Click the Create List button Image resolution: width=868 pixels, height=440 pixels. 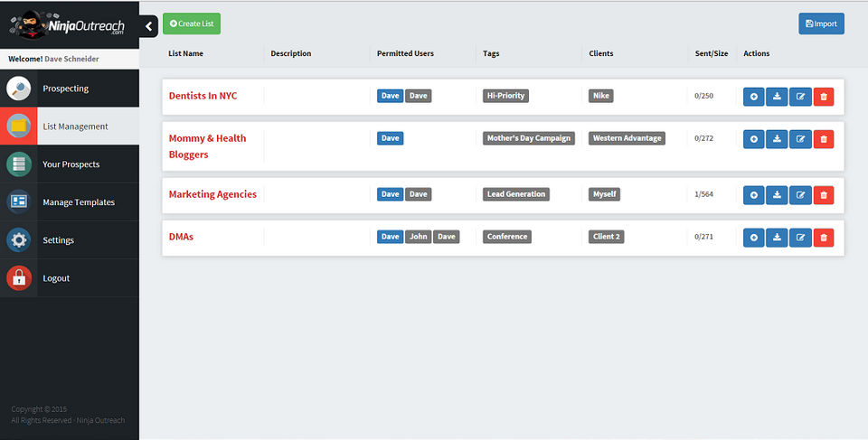point(192,23)
